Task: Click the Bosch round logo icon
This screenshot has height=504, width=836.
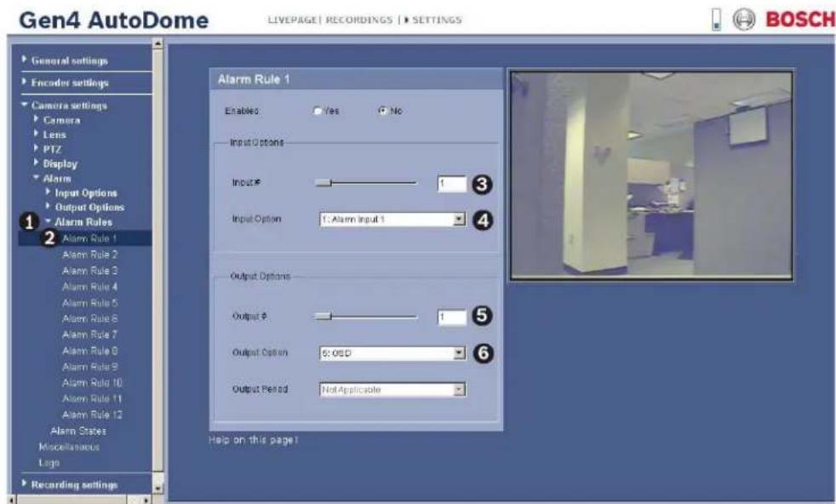Action: coord(744,20)
